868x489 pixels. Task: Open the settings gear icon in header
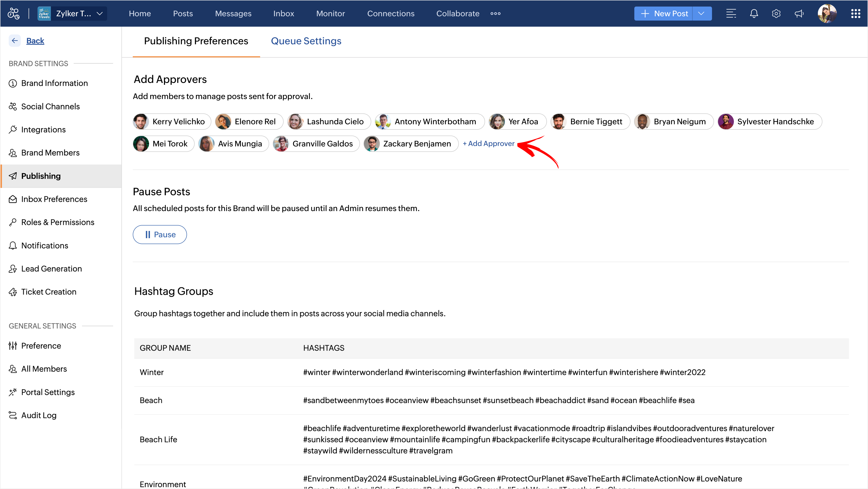point(776,14)
